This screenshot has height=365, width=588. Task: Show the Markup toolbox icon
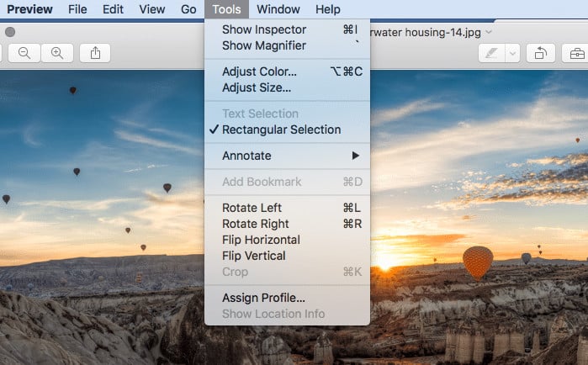point(576,53)
